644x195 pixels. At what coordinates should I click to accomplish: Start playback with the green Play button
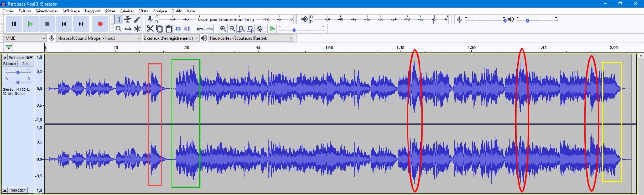tap(30, 24)
